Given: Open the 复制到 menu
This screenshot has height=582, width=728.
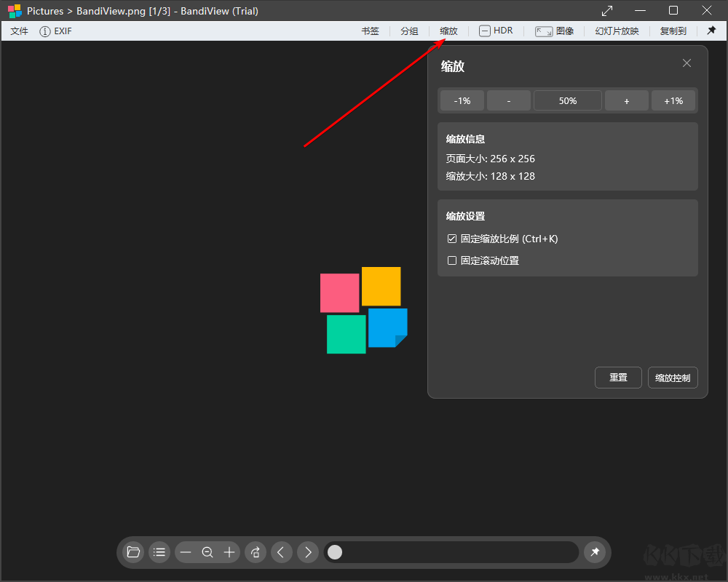Looking at the screenshot, I should (x=673, y=31).
